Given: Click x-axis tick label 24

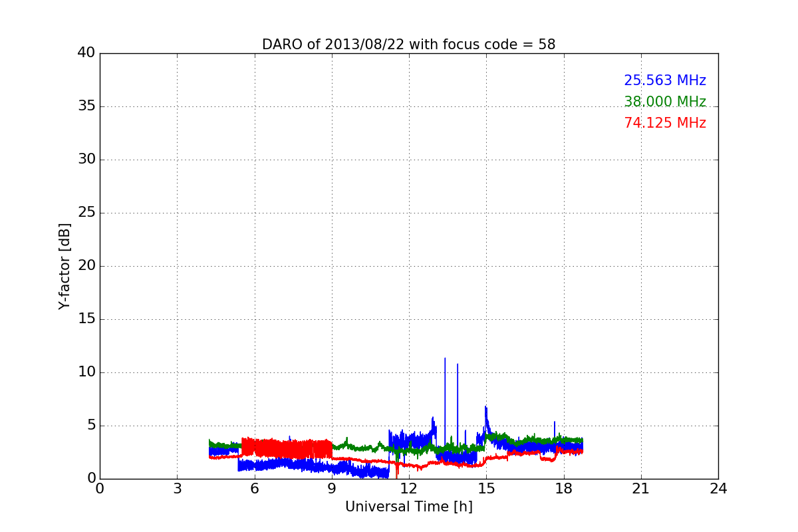Looking at the screenshot, I should [x=718, y=489].
